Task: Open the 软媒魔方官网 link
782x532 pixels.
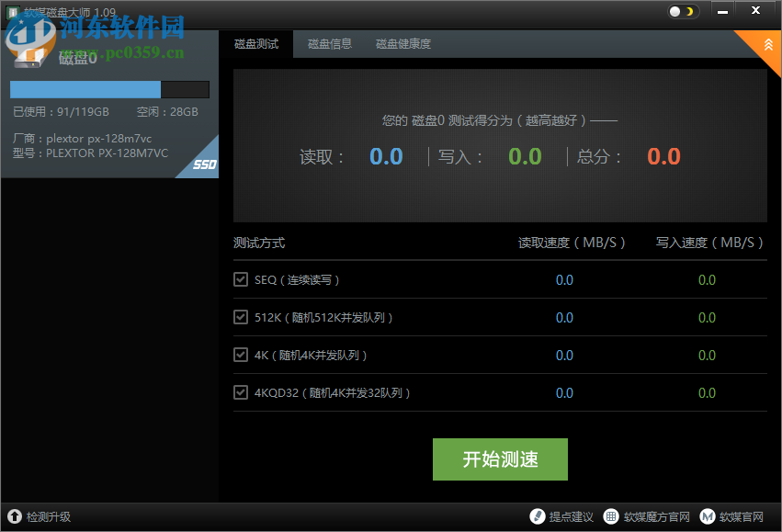Action: point(656,517)
